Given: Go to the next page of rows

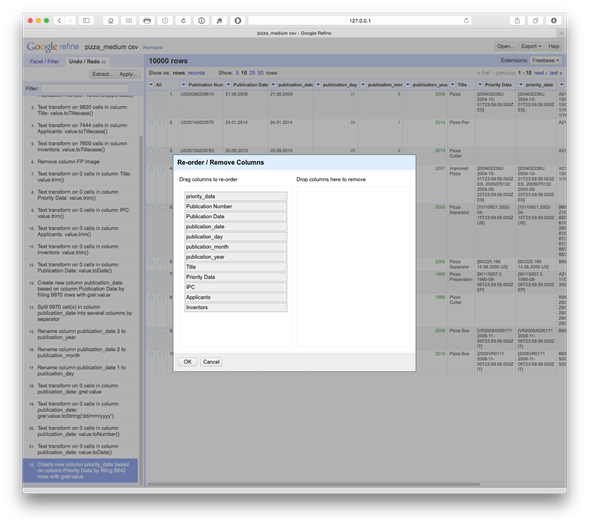Looking at the screenshot, I should tap(540, 73).
